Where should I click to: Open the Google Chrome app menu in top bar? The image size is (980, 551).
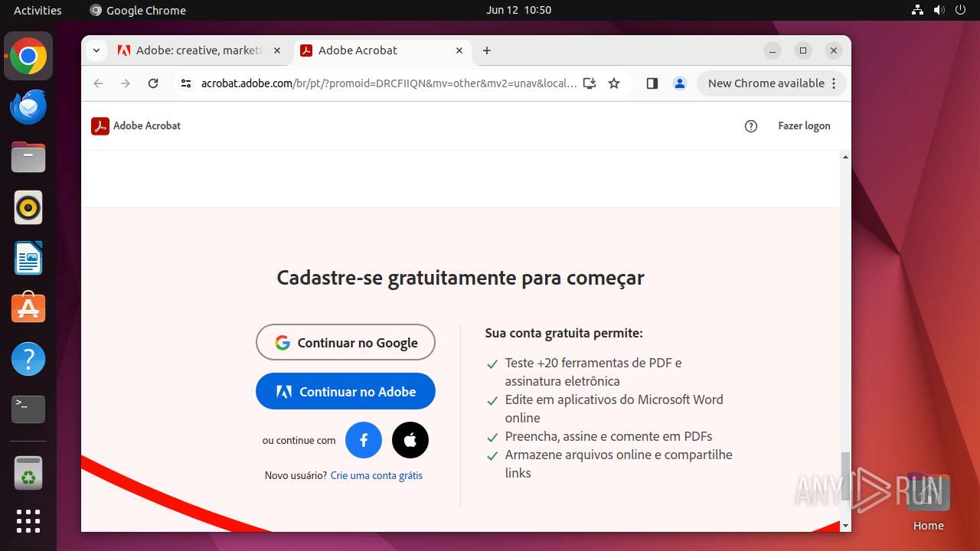pyautogui.click(x=138, y=10)
